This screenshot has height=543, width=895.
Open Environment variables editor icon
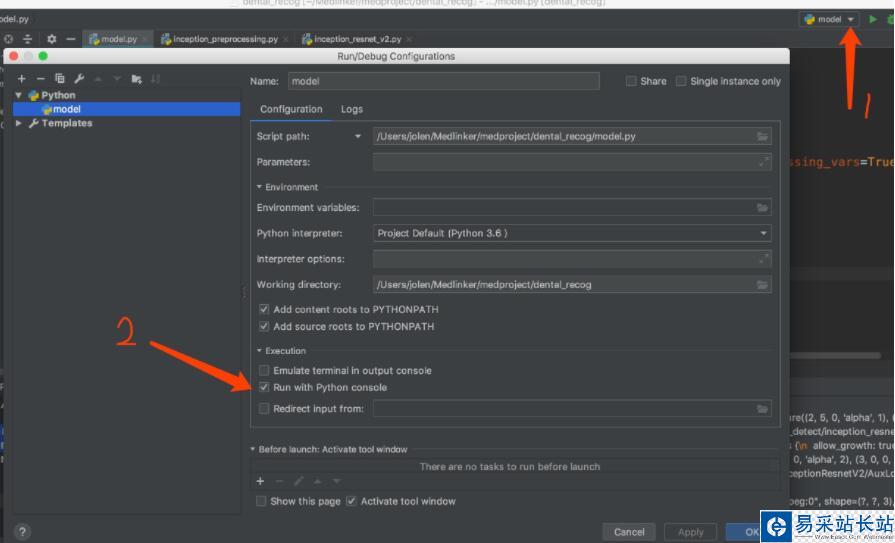click(762, 208)
